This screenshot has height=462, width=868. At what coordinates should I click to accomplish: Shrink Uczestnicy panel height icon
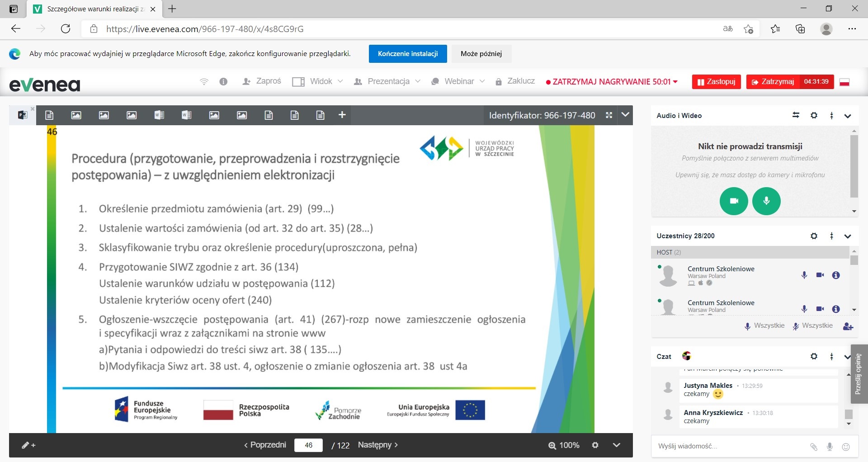(x=832, y=236)
